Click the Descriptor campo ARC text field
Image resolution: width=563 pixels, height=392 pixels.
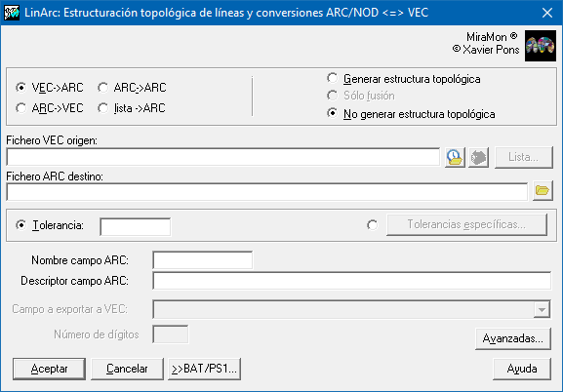352,281
